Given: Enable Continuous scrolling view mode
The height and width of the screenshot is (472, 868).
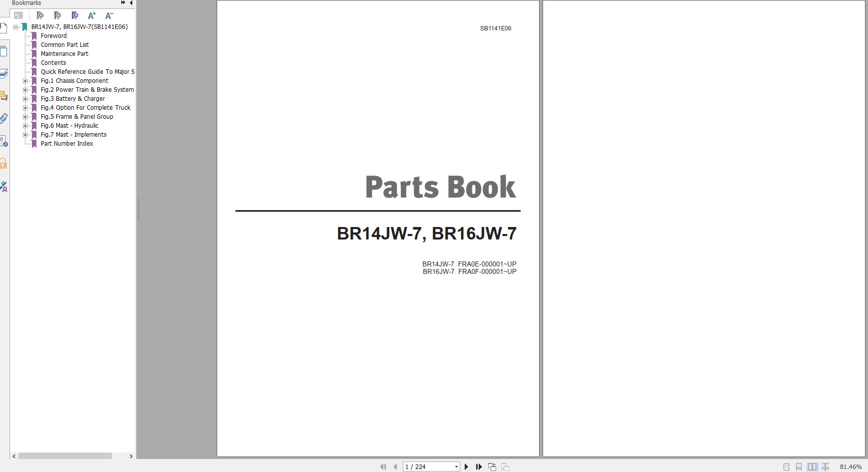Looking at the screenshot, I should (x=799, y=467).
